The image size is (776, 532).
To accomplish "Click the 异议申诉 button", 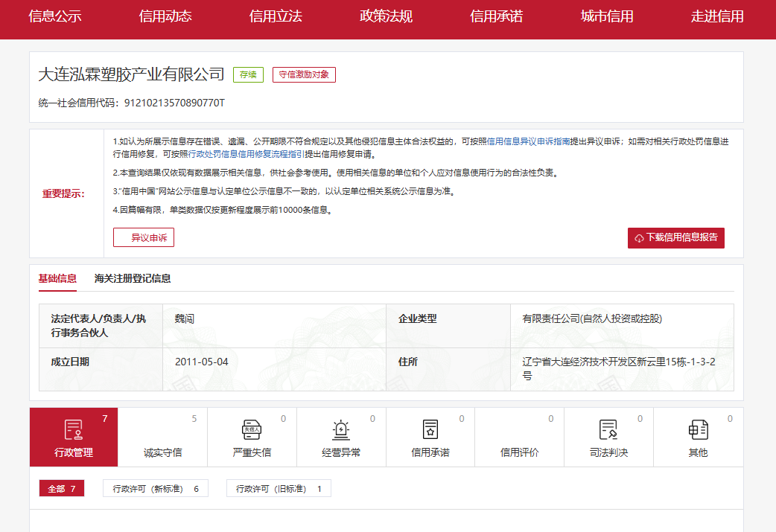I will click(x=144, y=238).
